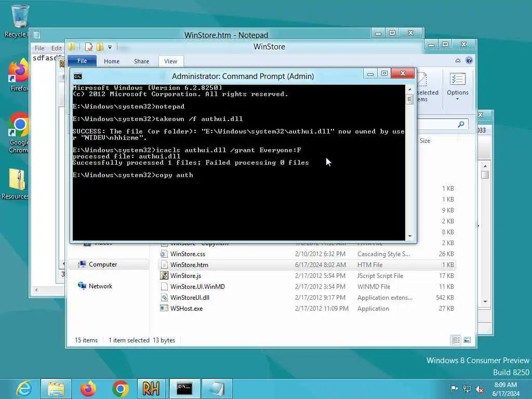Click the muted volume tray icon
The width and height of the screenshot is (532, 399).
click(480, 389)
